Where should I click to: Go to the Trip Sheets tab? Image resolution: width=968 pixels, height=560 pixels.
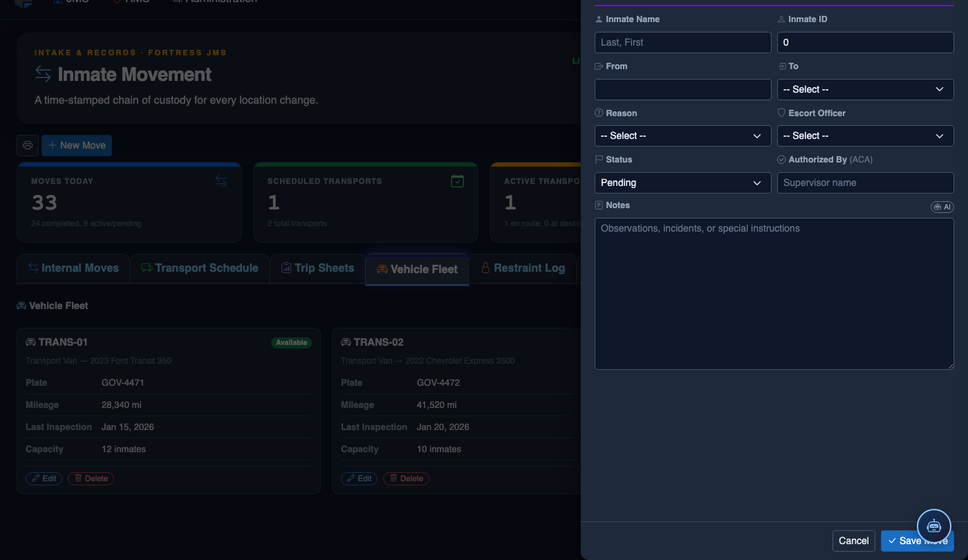pyautogui.click(x=317, y=268)
